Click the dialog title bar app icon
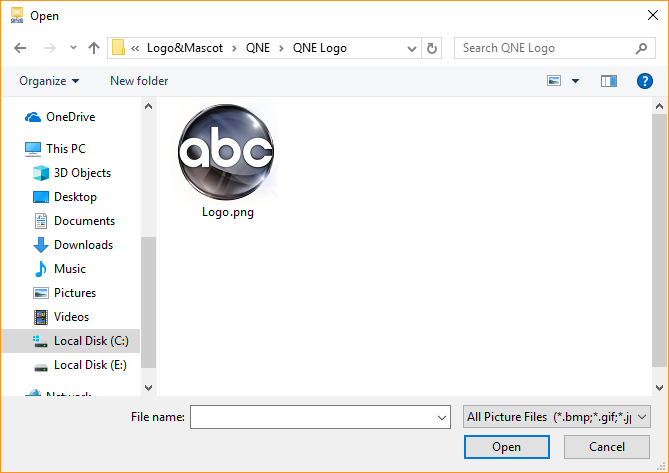669x473 pixels. click(17, 15)
